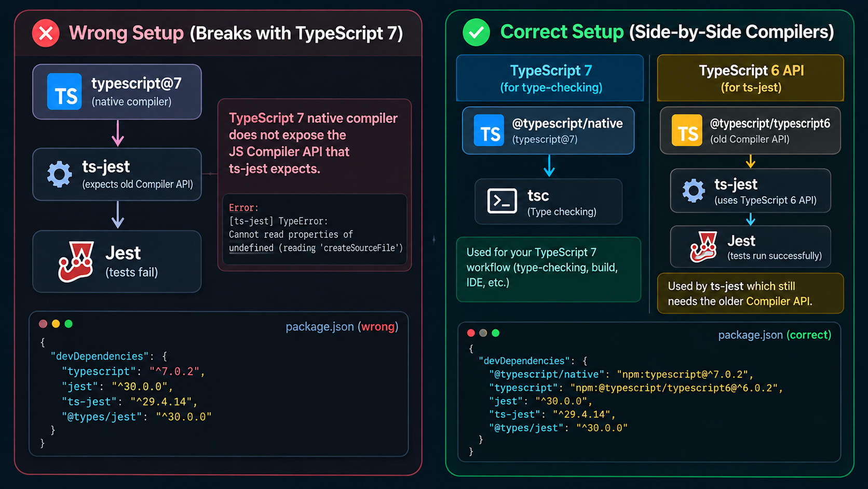Screen dimensions: 868x489
Task: Click the '"@typescript/native": "npm:typescript@^7.0.2"' line
Action: (x=621, y=375)
